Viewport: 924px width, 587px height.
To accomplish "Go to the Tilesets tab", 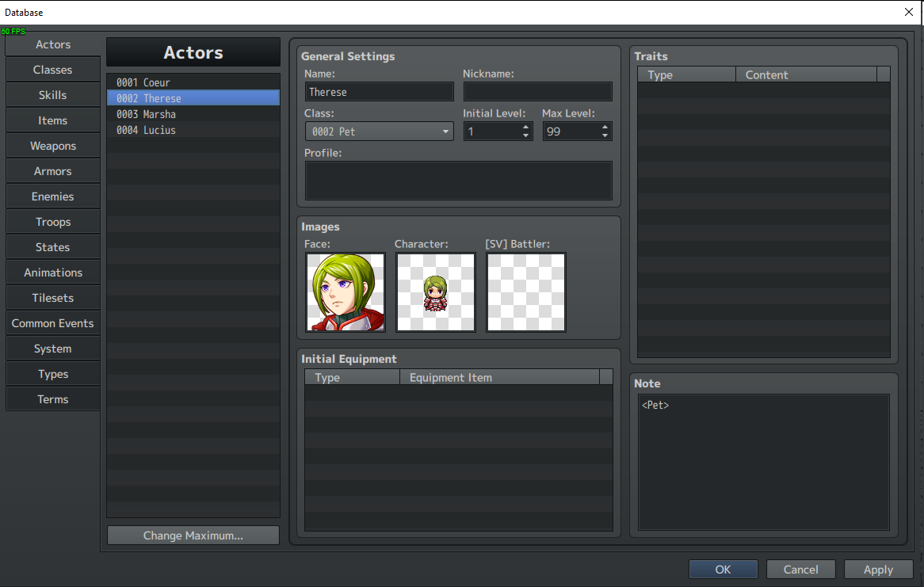I will (x=53, y=298).
